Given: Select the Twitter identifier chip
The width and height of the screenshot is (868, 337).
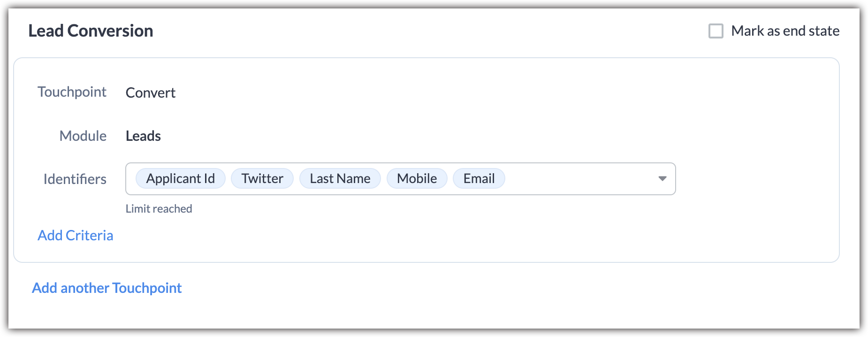Looking at the screenshot, I should [262, 179].
